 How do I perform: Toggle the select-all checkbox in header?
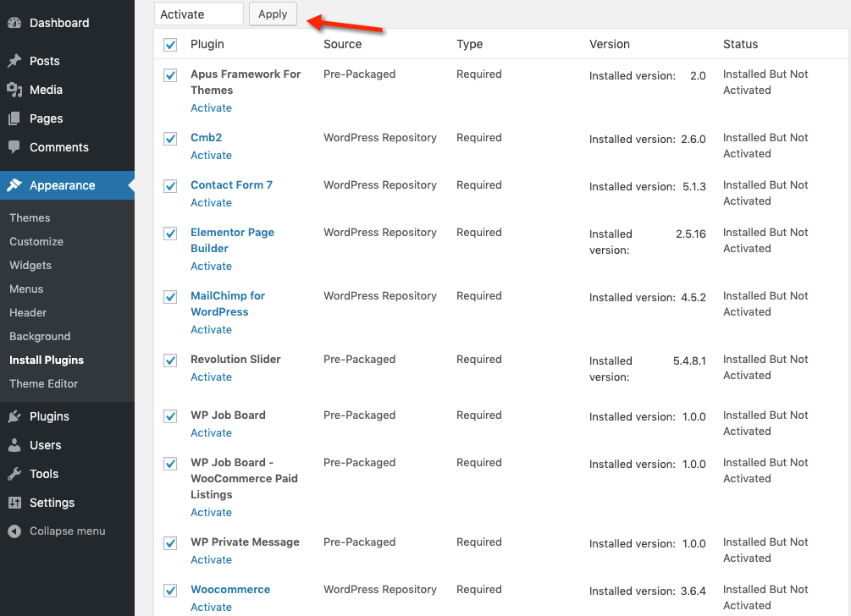(x=170, y=45)
